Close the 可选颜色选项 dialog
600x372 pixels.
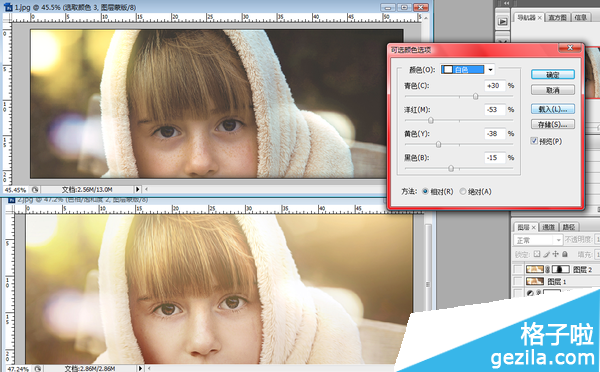coord(570,48)
